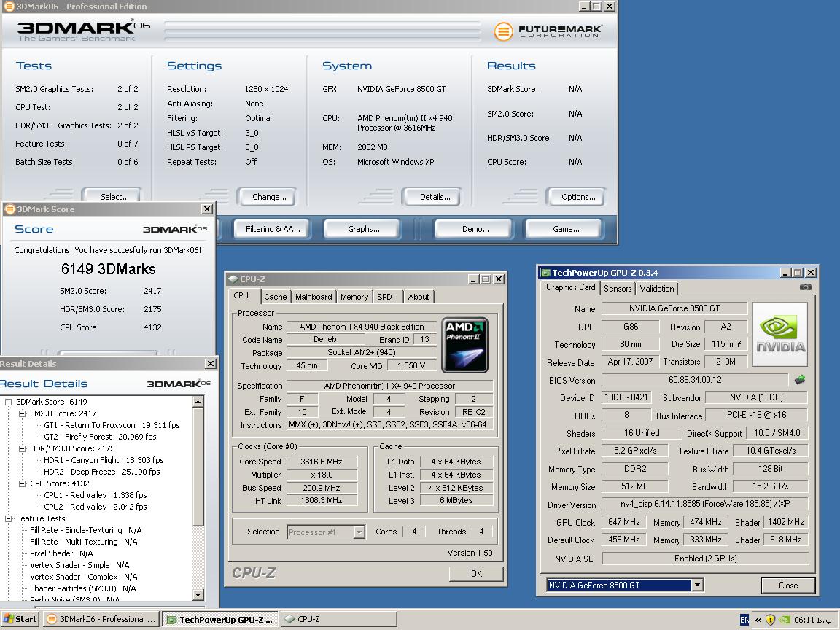Click the Graphs... button
This screenshot has width=840, height=630.
click(363, 229)
